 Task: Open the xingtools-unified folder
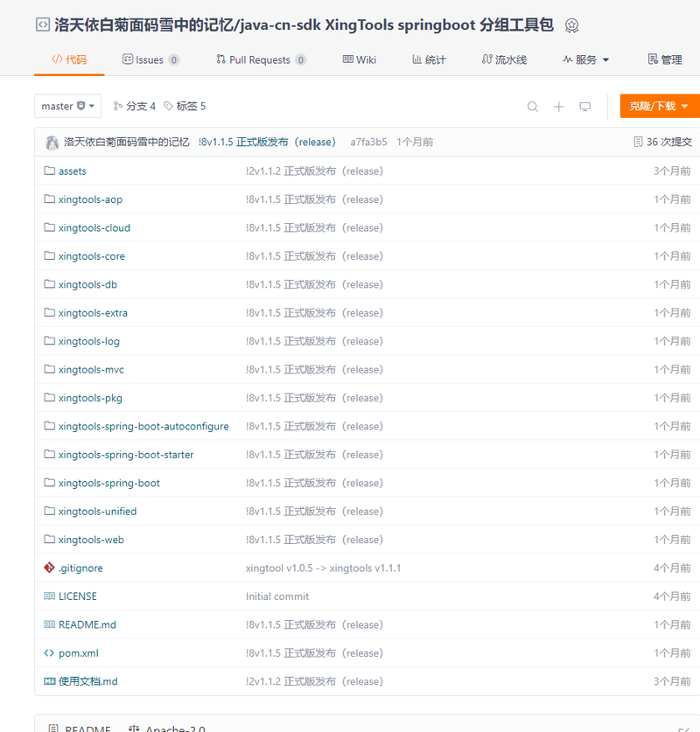coord(97,512)
